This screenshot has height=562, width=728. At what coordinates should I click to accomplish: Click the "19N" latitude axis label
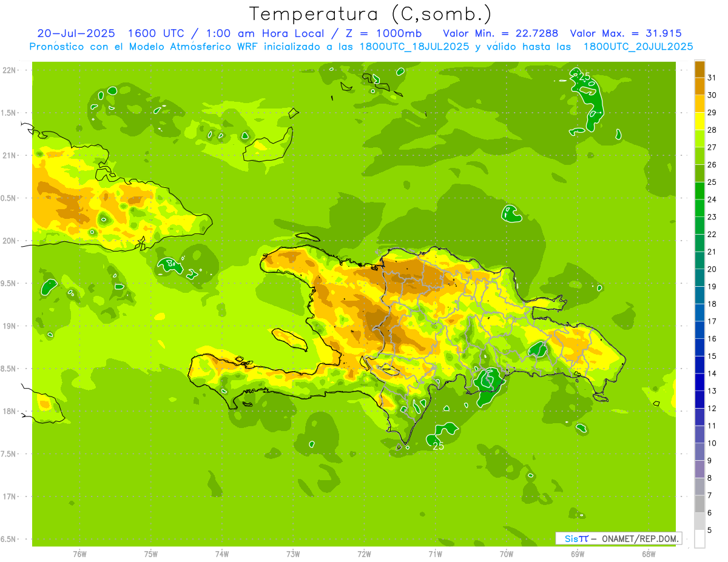click(10, 326)
